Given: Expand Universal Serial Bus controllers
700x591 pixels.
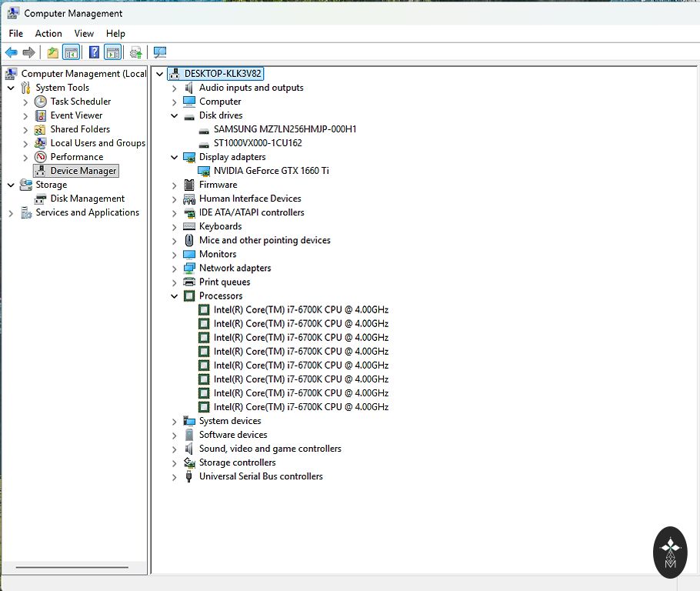Looking at the screenshot, I should [175, 477].
